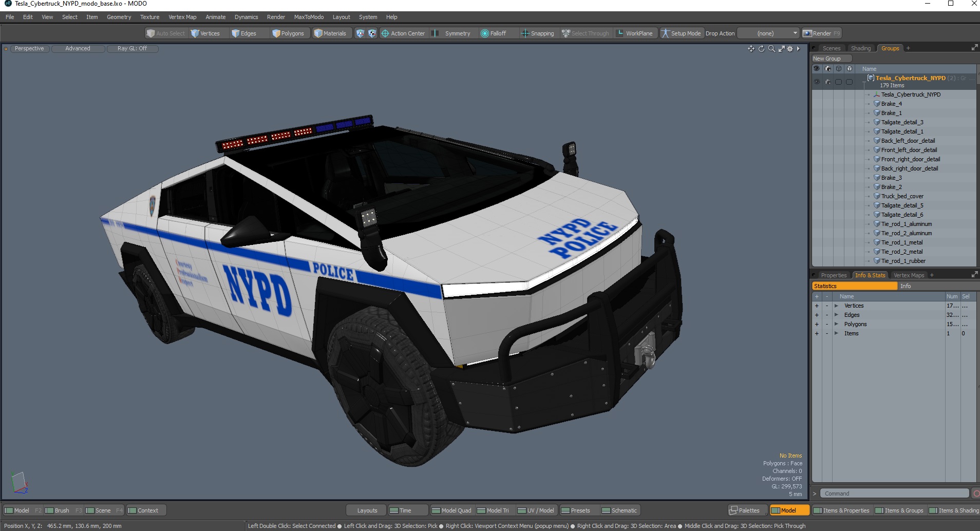980x531 pixels.
Task: Switch to the Vertex Maps tab
Action: click(909, 275)
